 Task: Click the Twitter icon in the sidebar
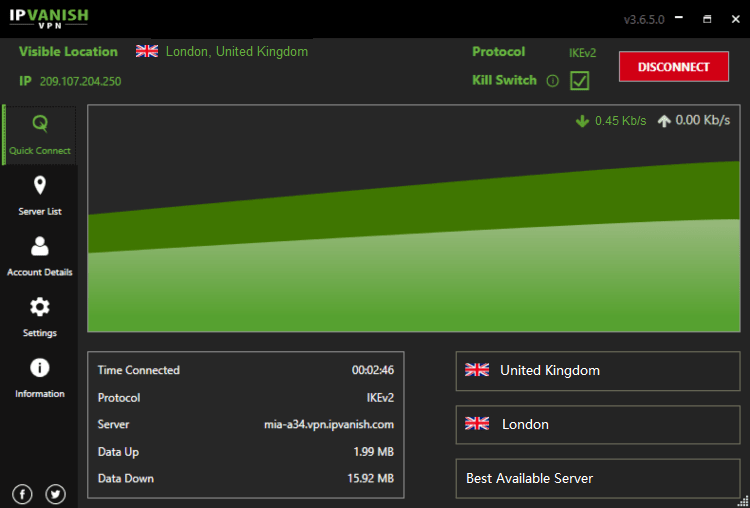tap(55, 493)
